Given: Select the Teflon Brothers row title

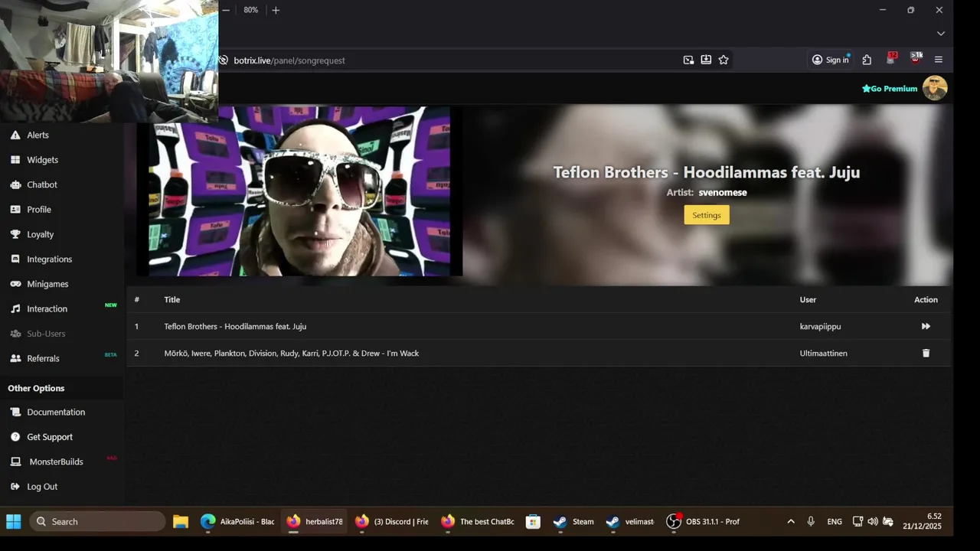Looking at the screenshot, I should [x=235, y=327].
